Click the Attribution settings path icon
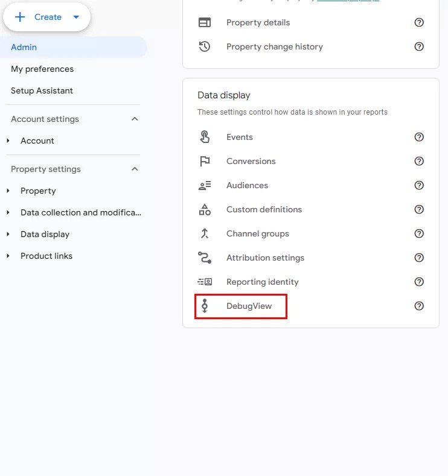This screenshot has width=448, height=476. (x=205, y=258)
